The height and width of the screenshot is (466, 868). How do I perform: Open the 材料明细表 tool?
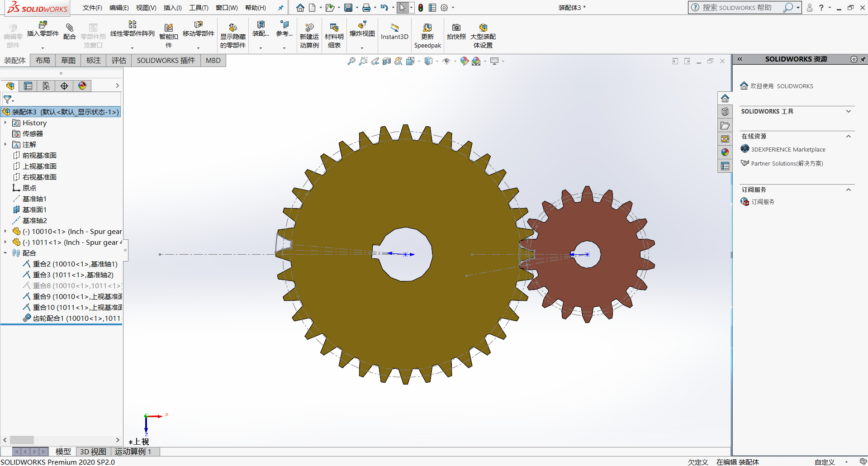click(x=334, y=34)
